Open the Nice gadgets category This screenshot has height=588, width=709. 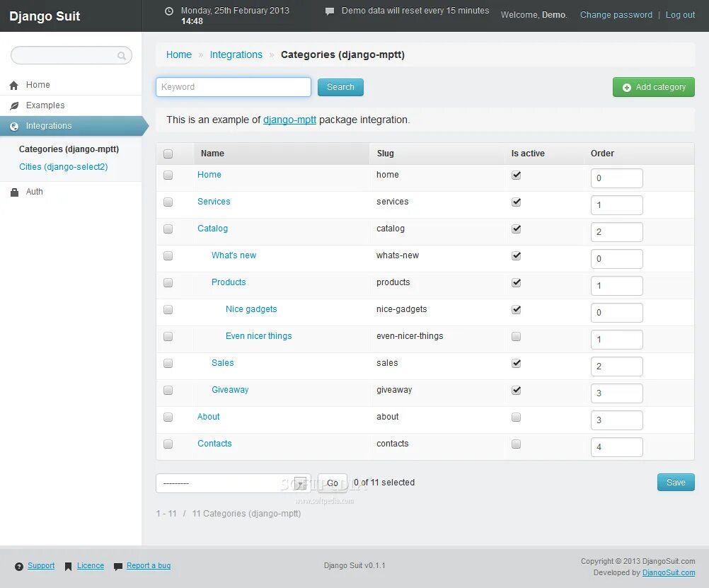tap(251, 309)
